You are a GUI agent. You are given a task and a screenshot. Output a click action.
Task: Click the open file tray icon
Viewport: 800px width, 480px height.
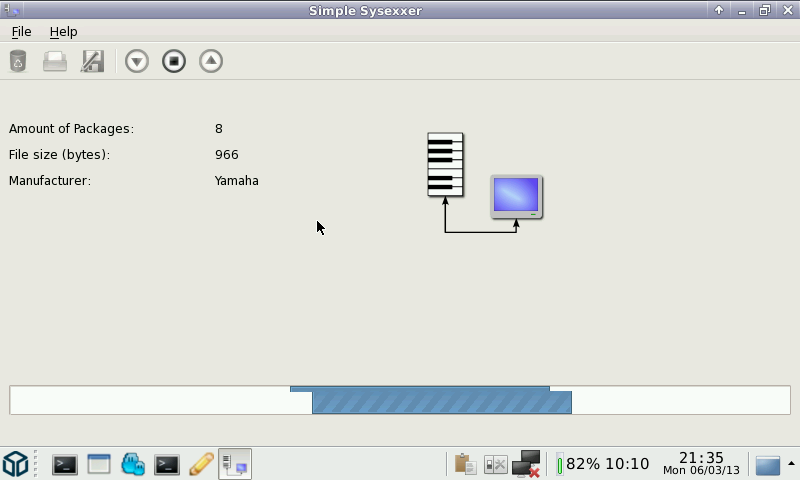click(55, 61)
